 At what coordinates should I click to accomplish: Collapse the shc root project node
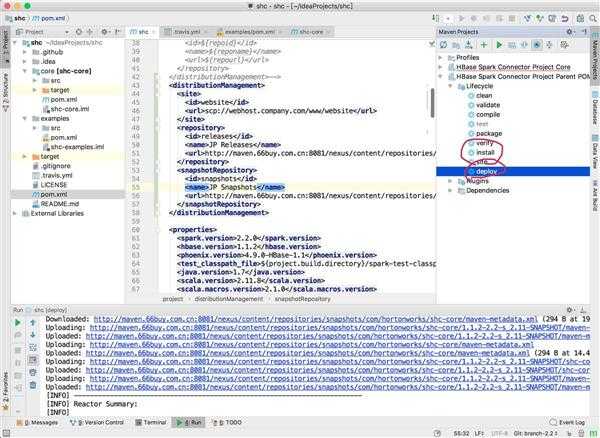(x=15, y=42)
